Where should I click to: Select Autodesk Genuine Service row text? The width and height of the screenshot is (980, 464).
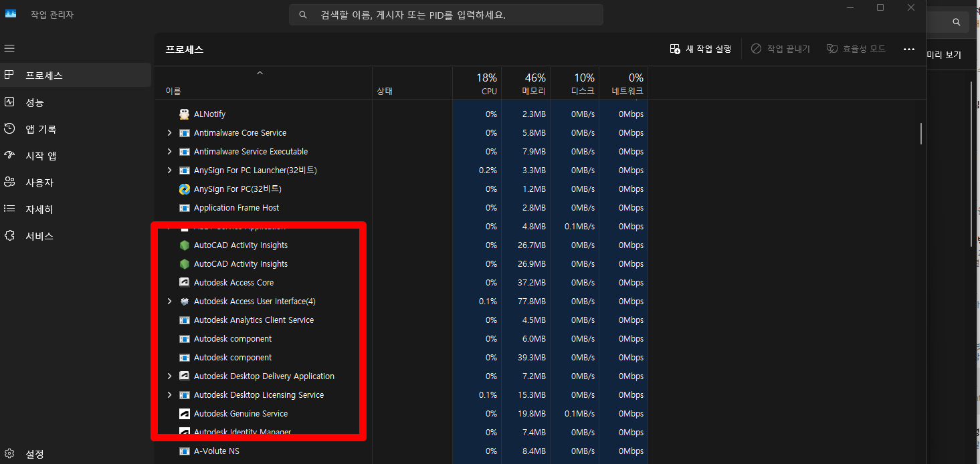[x=241, y=414]
